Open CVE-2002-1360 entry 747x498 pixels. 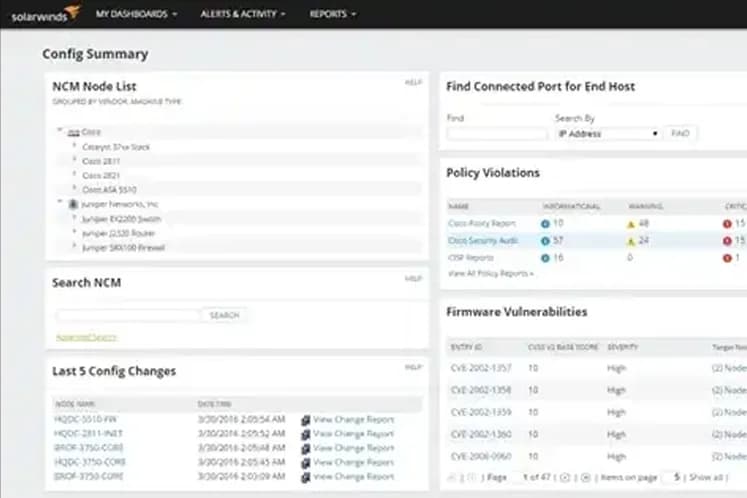click(481, 435)
